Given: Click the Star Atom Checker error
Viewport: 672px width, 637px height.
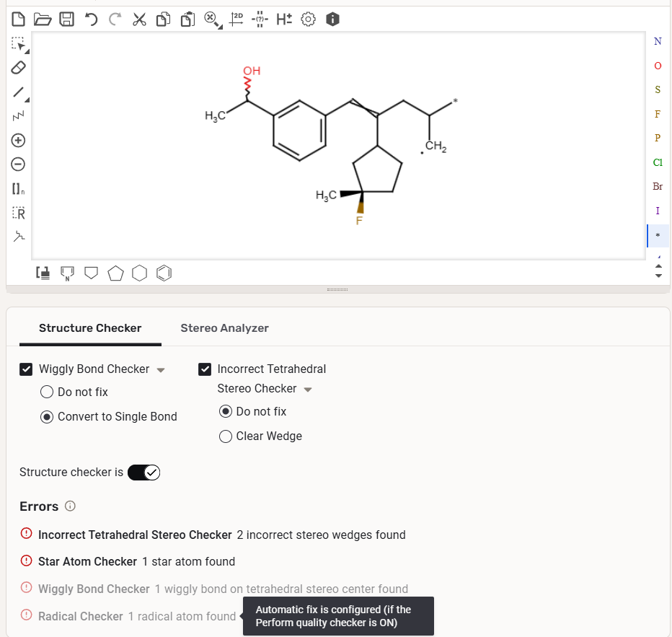Looking at the screenshot, I should pos(87,562).
